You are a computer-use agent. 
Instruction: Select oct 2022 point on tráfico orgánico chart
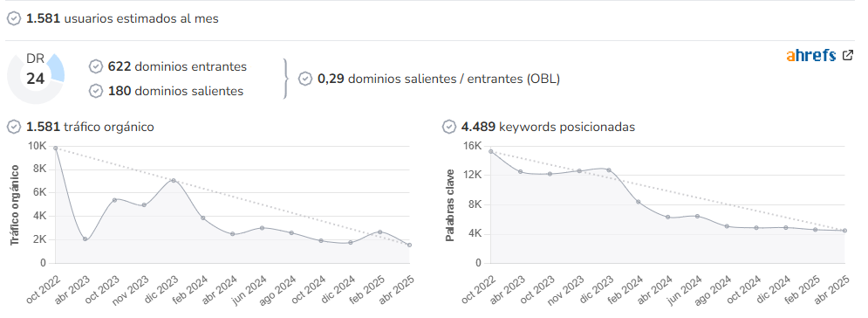(x=55, y=148)
